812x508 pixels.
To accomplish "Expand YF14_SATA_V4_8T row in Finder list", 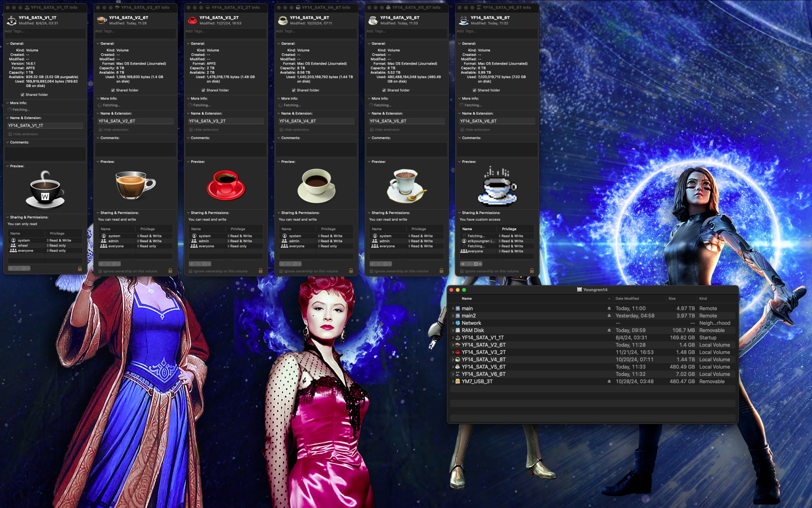I will pos(453,360).
